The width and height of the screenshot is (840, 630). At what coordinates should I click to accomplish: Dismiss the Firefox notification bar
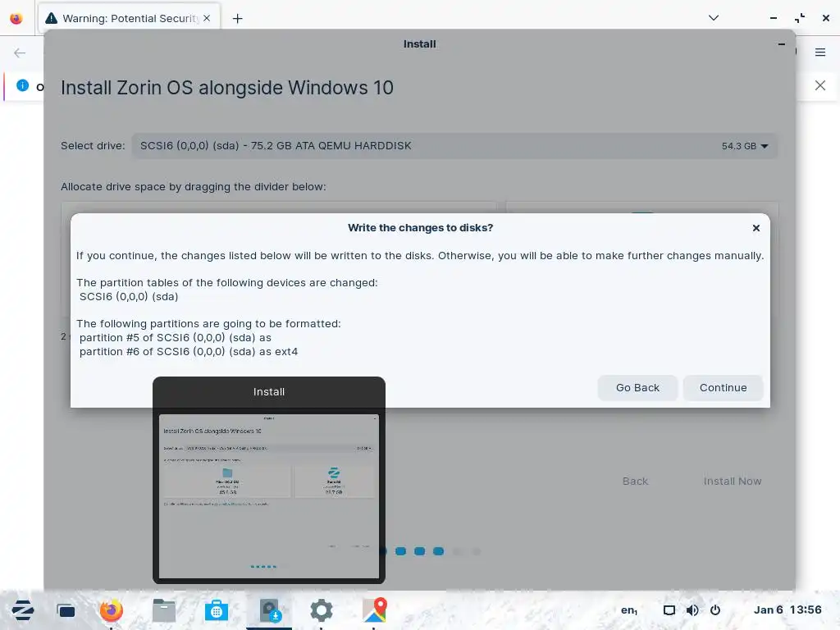820,85
